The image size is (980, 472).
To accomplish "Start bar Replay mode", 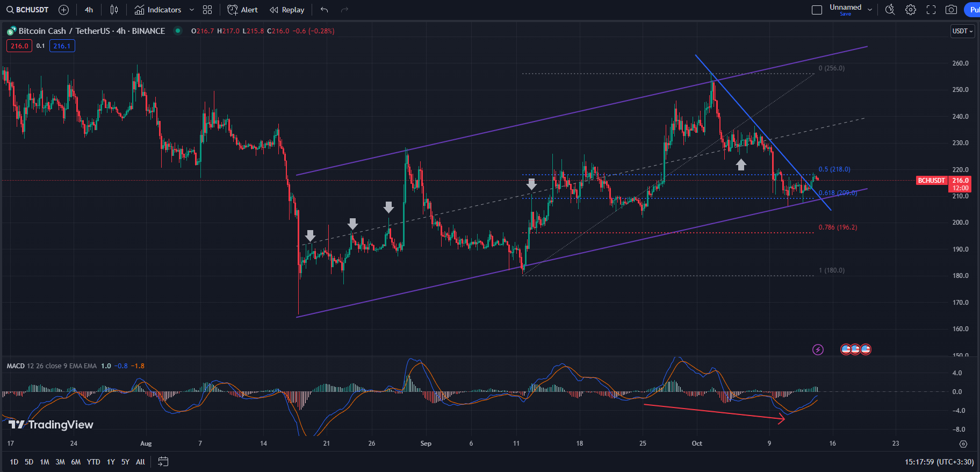I will (287, 10).
